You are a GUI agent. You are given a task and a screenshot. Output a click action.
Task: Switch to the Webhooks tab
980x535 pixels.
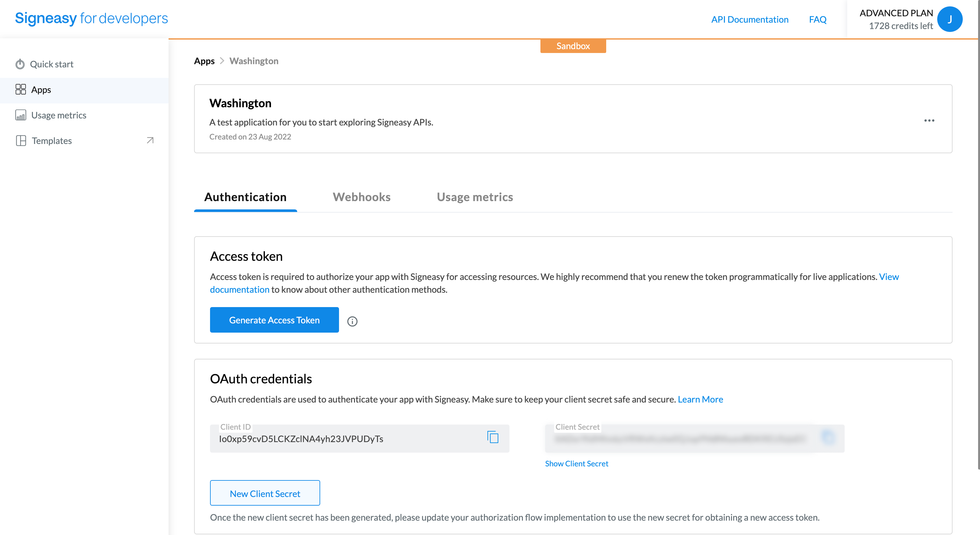[361, 197]
